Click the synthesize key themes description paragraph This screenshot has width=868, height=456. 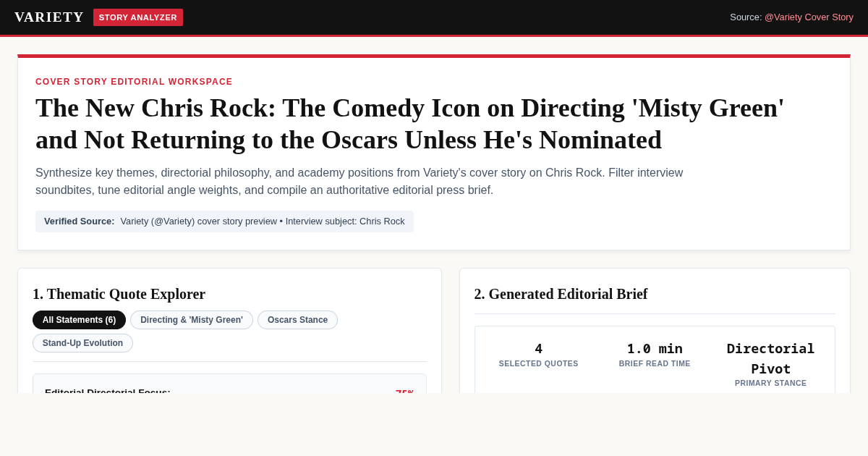359,182
